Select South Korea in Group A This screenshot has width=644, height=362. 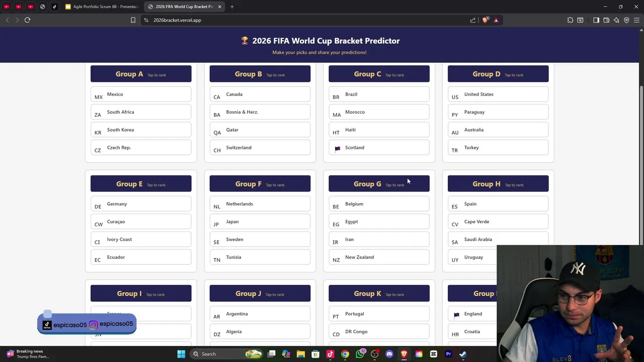click(x=141, y=130)
